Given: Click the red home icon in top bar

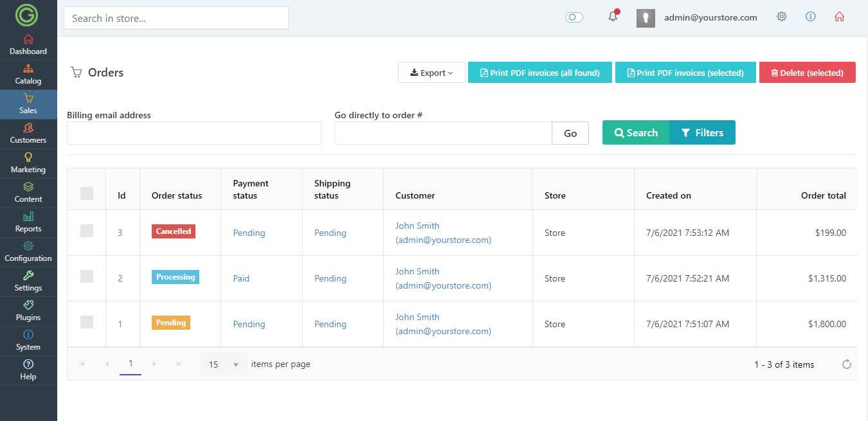Looking at the screenshot, I should (839, 17).
